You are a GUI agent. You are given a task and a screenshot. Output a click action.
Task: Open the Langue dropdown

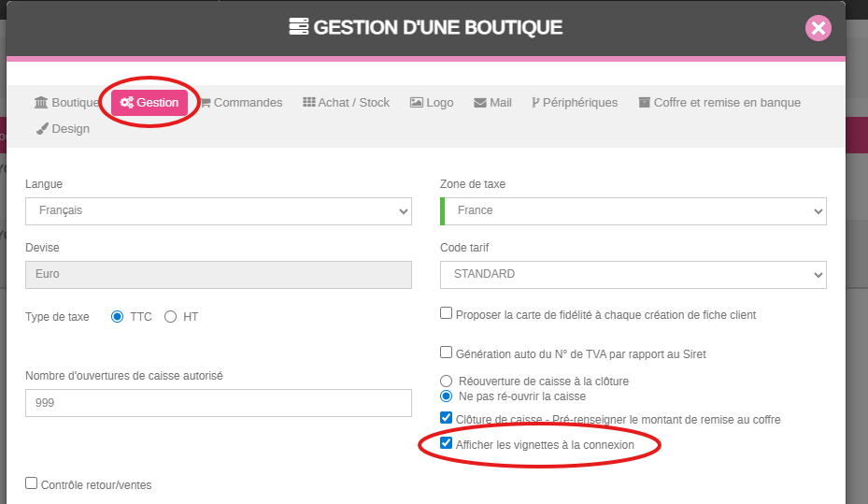pyautogui.click(x=218, y=211)
